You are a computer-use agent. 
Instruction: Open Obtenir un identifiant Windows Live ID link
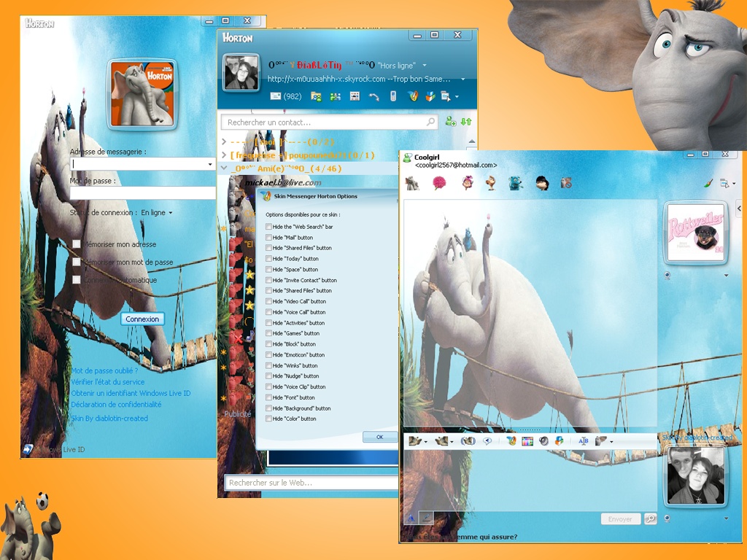(131, 393)
